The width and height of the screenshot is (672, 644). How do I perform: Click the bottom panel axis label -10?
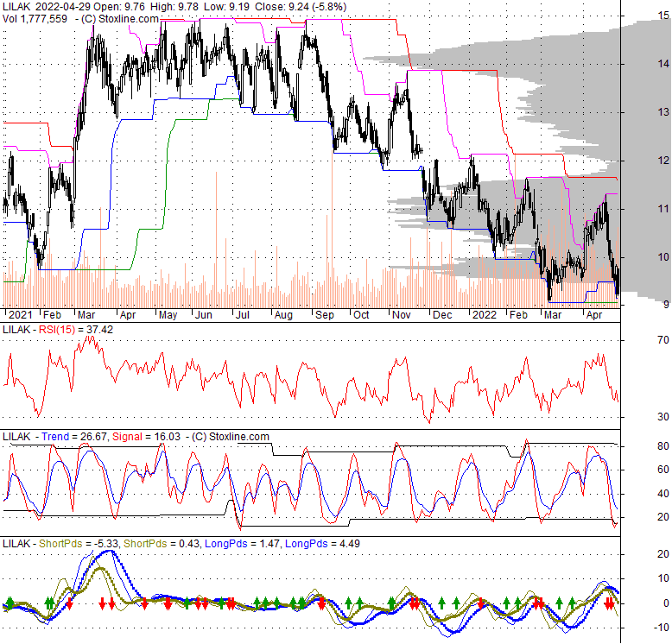pos(661,628)
